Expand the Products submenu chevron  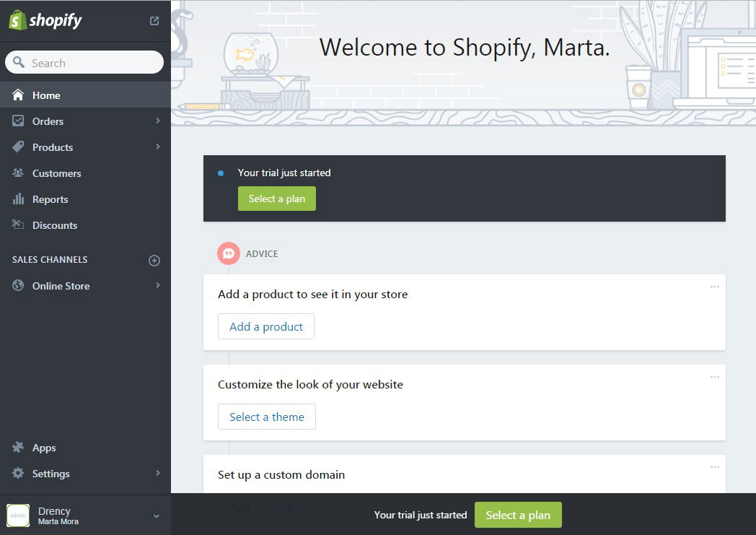(158, 147)
